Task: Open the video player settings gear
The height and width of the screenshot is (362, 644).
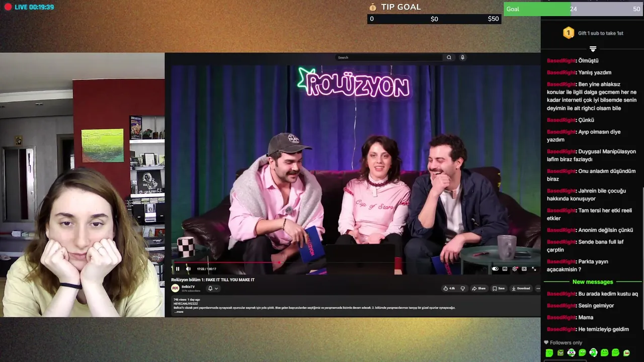Action: tap(515, 269)
